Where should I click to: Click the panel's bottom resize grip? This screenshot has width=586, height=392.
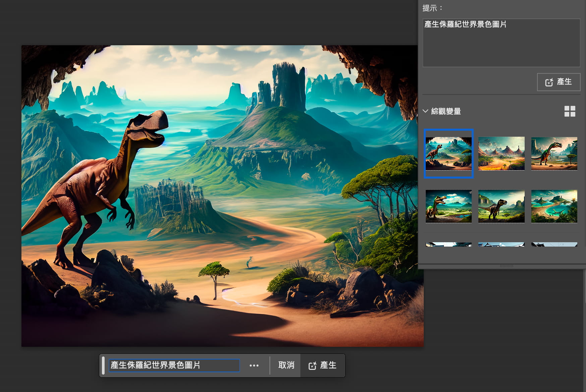506,266
